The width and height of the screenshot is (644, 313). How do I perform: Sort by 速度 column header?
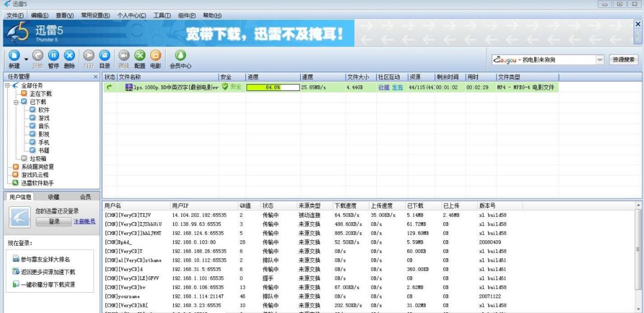323,77
